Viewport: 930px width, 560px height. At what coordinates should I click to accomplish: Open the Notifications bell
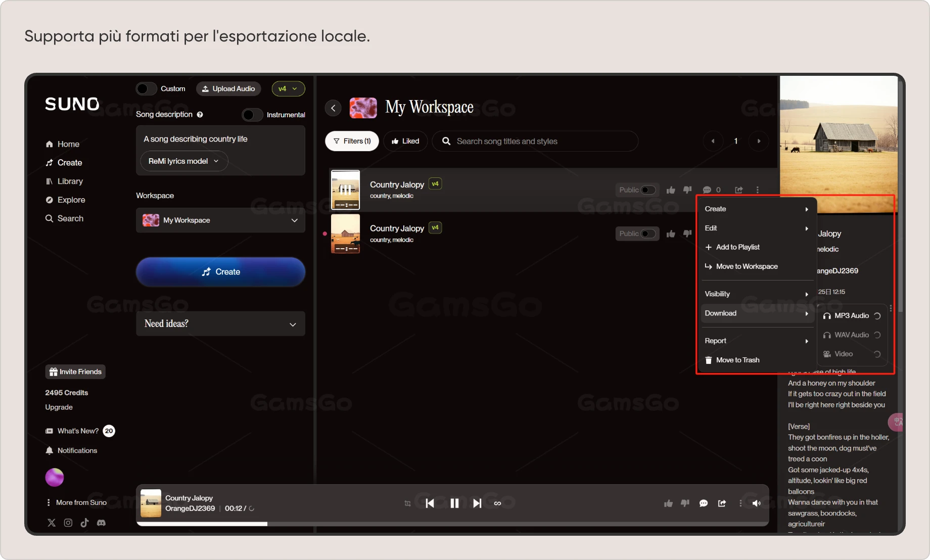tap(71, 450)
